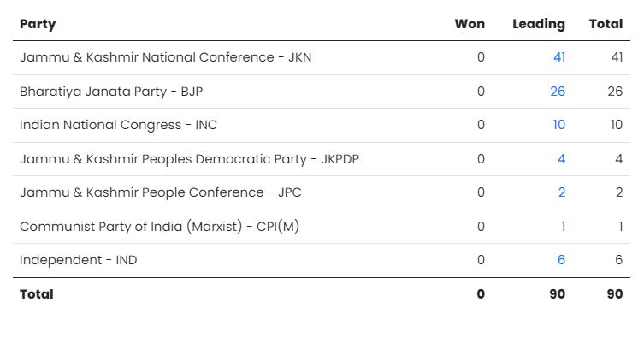This screenshot has height=355, width=644.
Task: Click the Bharatiya Janata Party - BJP name
Action: click(x=111, y=91)
